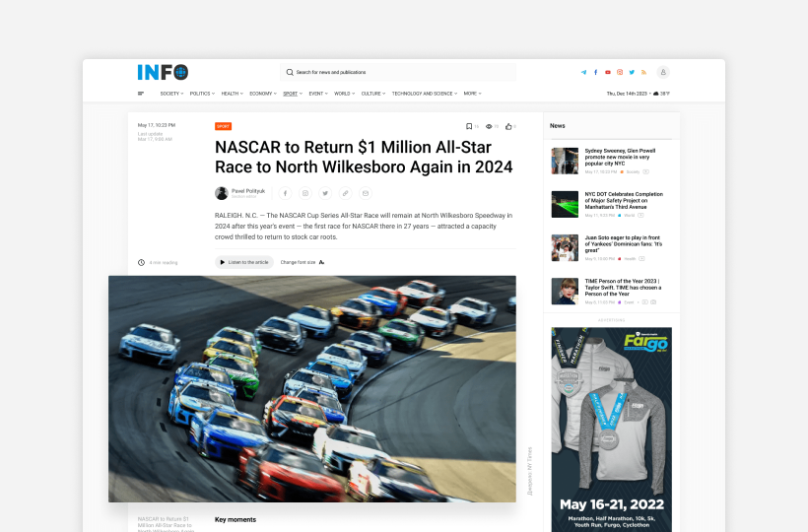Open the user profile icon
The height and width of the screenshot is (532, 808).
(x=663, y=72)
